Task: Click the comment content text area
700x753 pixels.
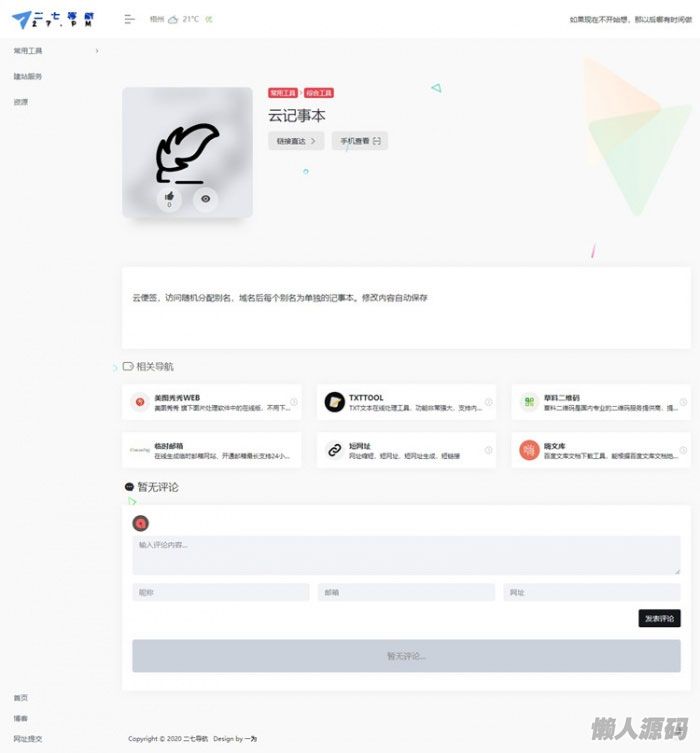Action: [406, 555]
